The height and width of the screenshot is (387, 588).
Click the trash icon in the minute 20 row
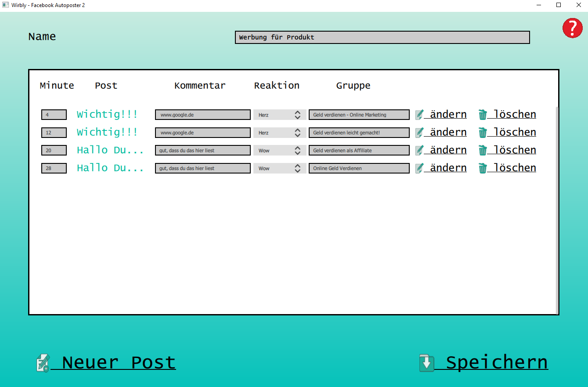(483, 151)
